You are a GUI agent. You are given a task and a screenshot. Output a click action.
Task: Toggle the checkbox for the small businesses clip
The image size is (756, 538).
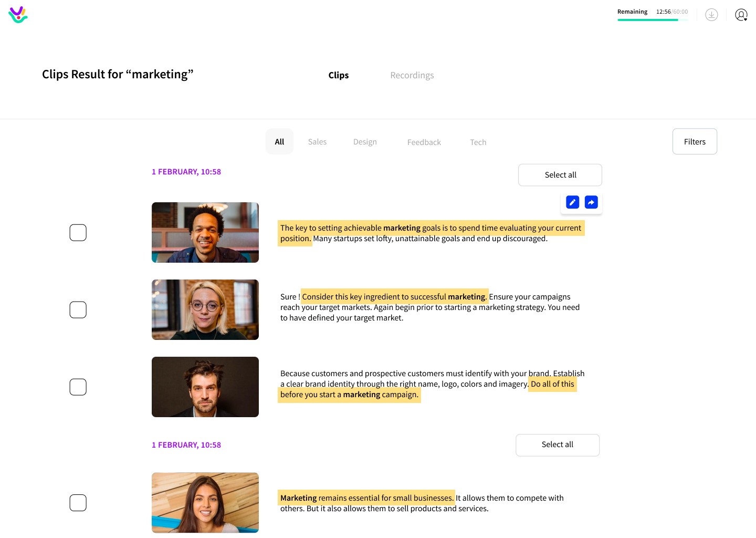pos(78,503)
